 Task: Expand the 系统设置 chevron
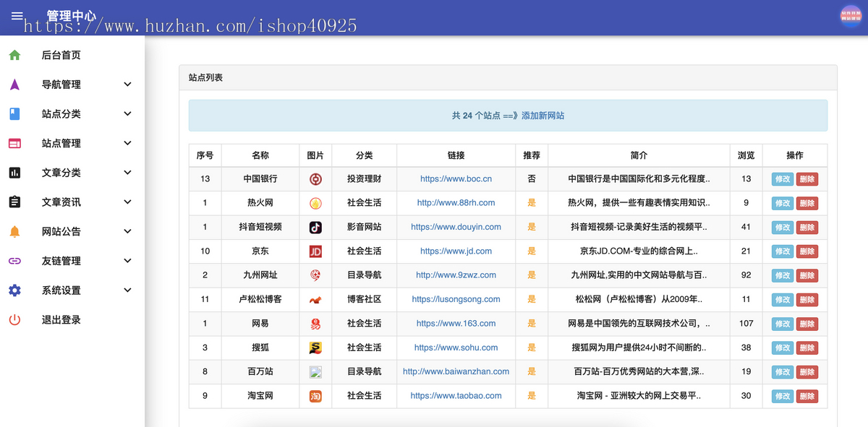click(x=128, y=290)
